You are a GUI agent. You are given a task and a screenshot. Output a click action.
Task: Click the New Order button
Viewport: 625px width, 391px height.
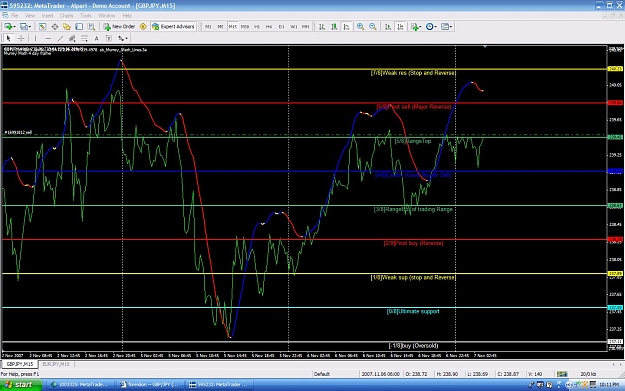pos(119,27)
